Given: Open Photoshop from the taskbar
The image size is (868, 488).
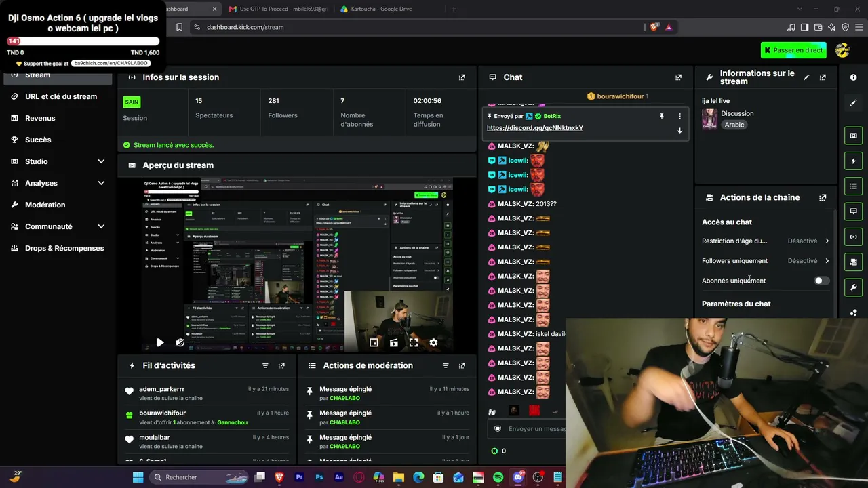Looking at the screenshot, I should (x=319, y=477).
